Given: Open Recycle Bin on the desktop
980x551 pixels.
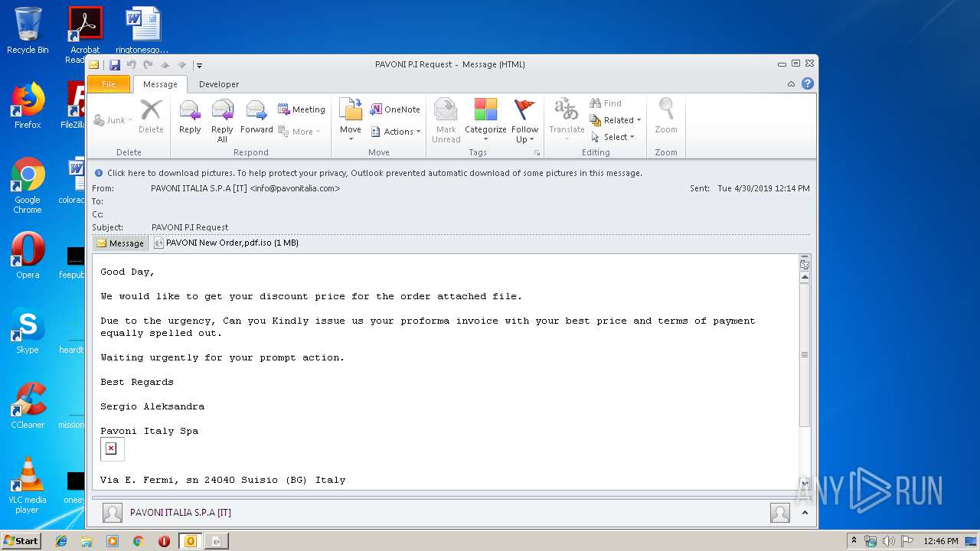Looking at the screenshot, I should point(28,31).
